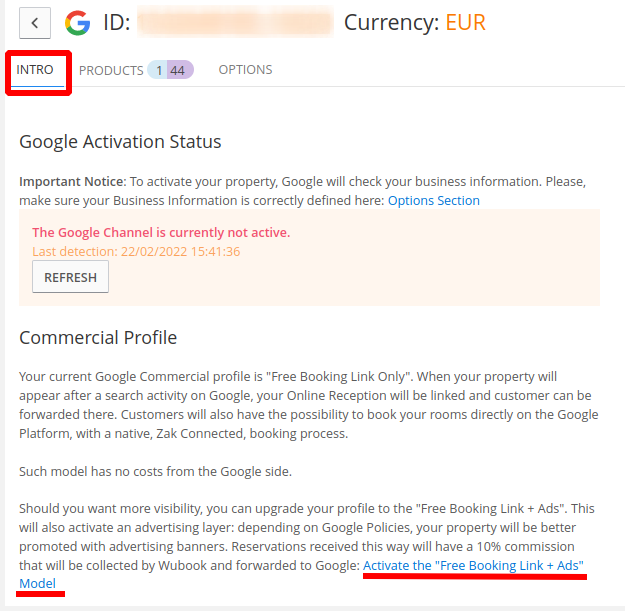Follow the Options Section link
This screenshot has width=625, height=611.
click(x=434, y=200)
